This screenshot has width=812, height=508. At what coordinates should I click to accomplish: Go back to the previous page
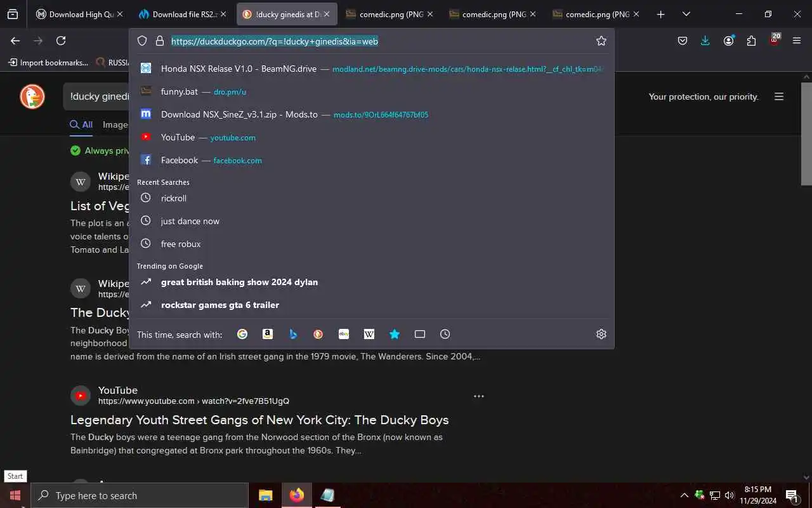coord(15,41)
